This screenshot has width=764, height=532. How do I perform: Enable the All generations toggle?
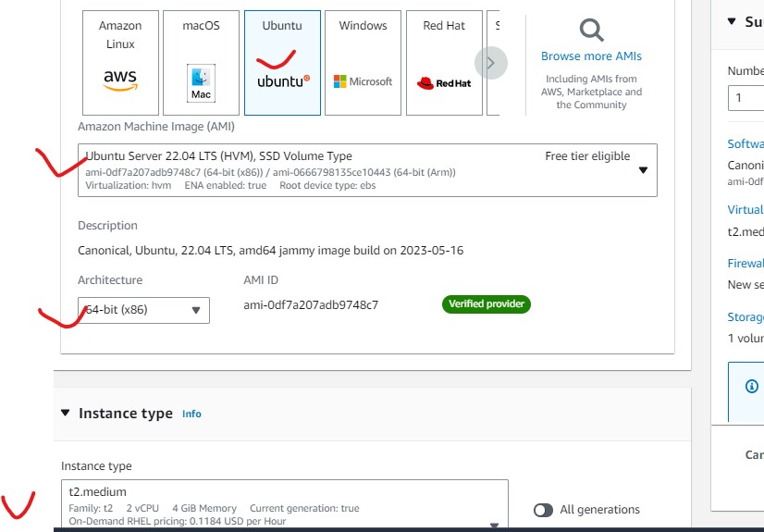pos(543,510)
